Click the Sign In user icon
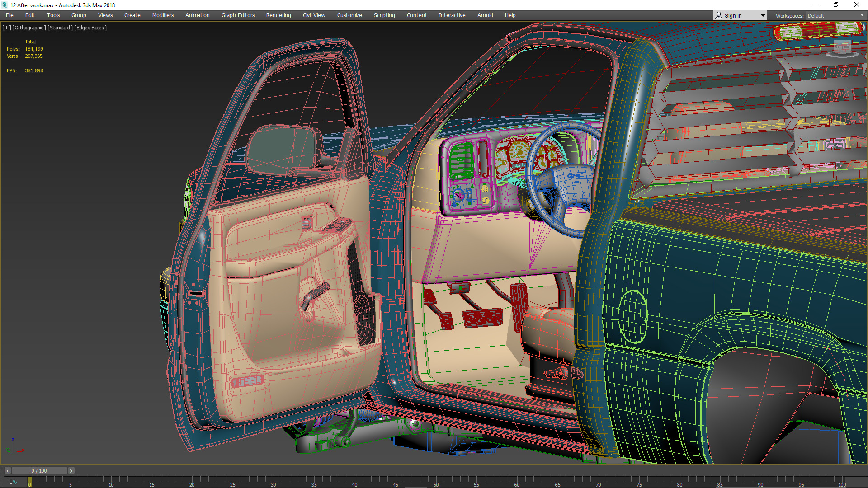This screenshot has width=868, height=488. [719, 15]
